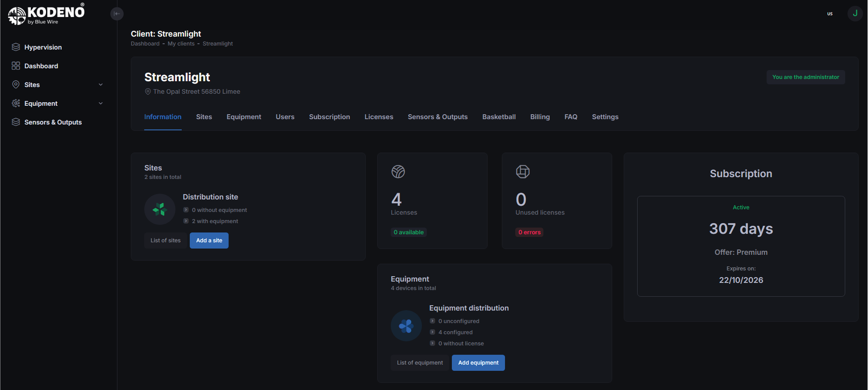Expand the Equipment sidebar menu
Image resolution: width=868 pixels, height=390 pixels.
click(x=100, y=104)
